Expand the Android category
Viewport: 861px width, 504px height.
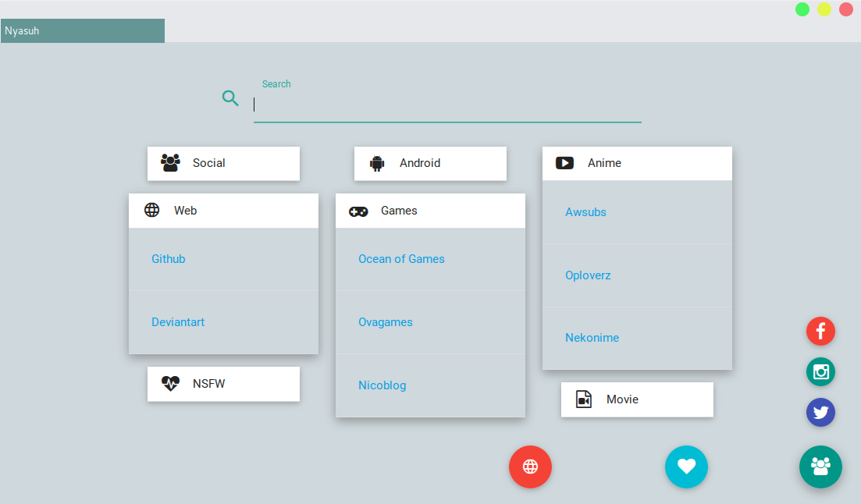430,163
